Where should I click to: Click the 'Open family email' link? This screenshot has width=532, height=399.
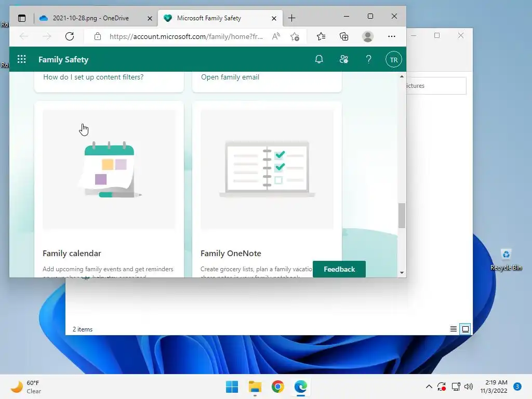[x=230, y=77]
